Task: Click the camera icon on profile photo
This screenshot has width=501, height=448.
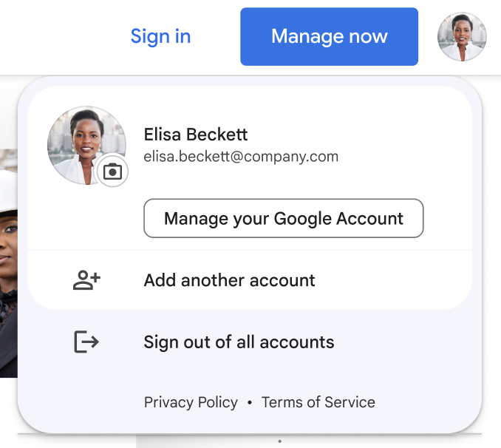Action: tap(112, 172)
